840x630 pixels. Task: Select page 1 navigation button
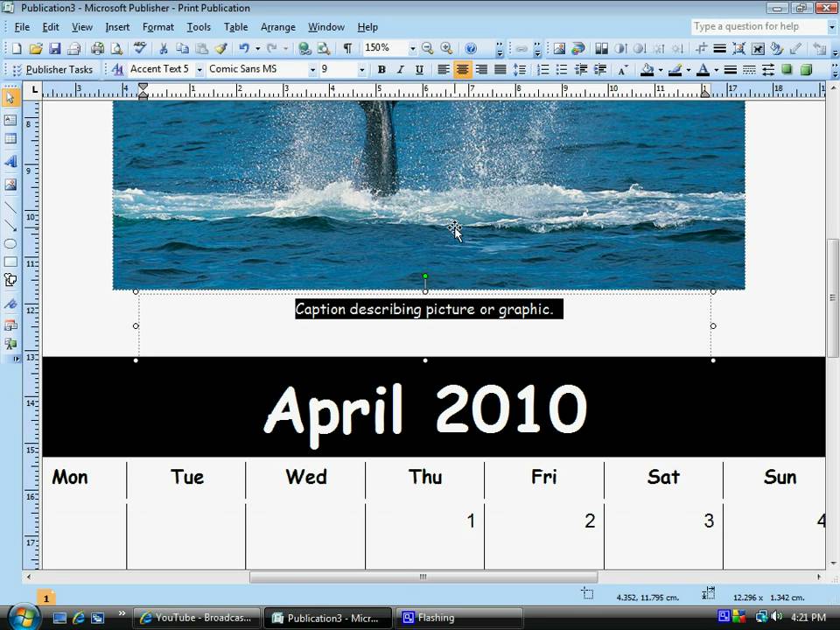(x=46, y=598)
